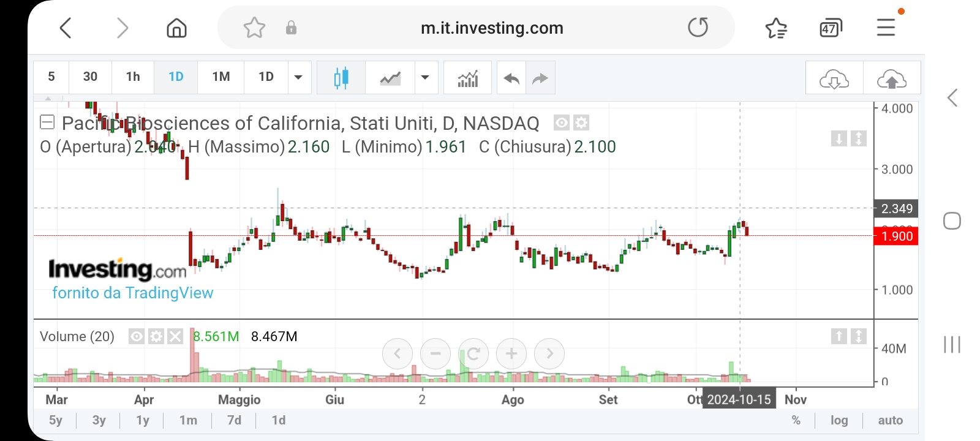The height and width of the screenshot is (441, 980).
Task: Reload the page with refresh icon
Action: click(x=698, y=28)
